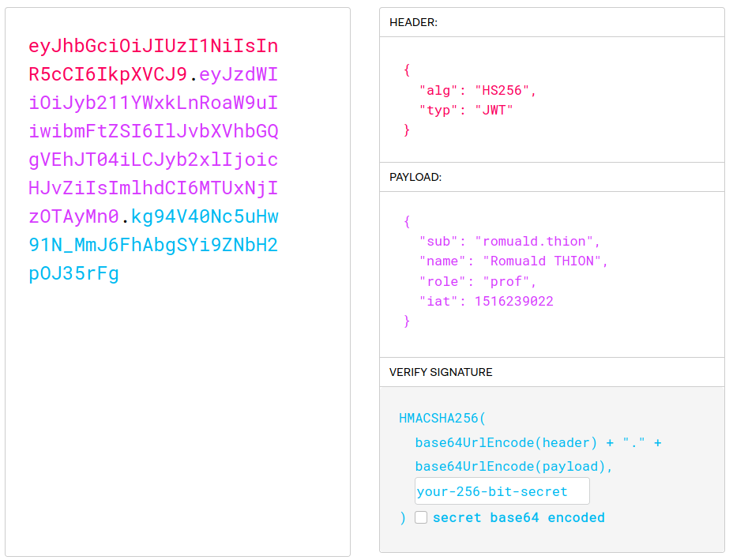Place cursor on "sub": "romuald.thion" line
This screenshot has width=733, height=560.
[x=509, y=241]
